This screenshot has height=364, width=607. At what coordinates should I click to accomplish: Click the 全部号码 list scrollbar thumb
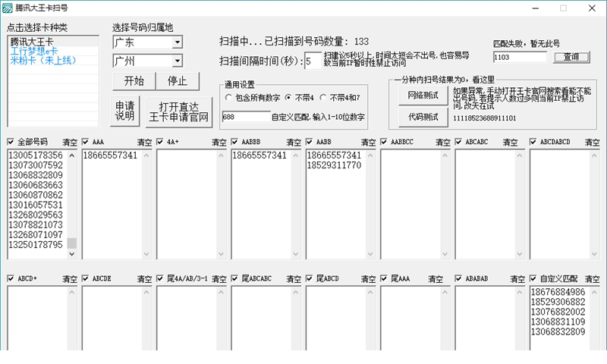72,243
